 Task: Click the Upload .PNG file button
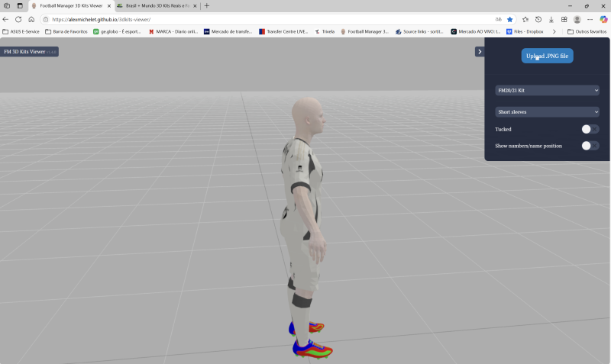tap(547, 56)
